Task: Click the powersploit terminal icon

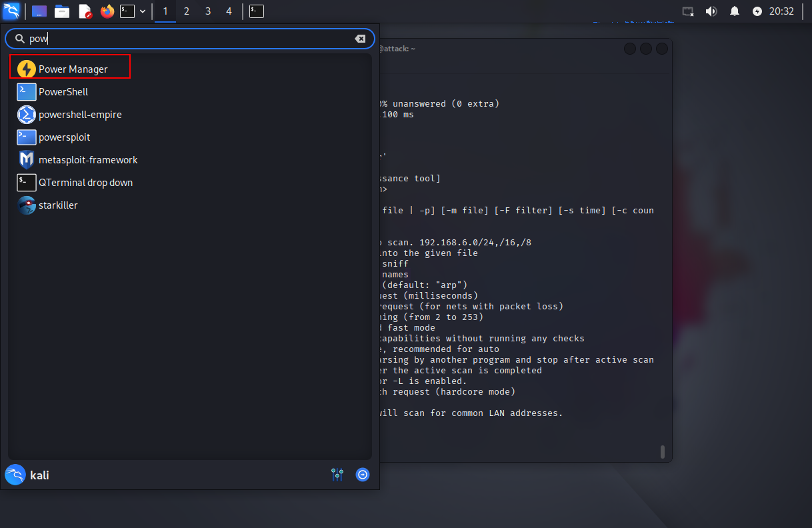Action: pos(26,137)
